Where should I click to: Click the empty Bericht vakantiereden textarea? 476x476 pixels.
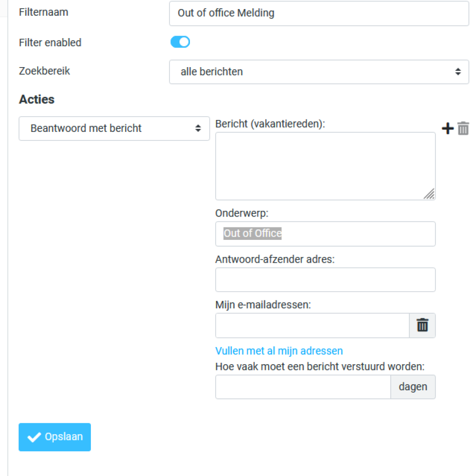(325, 166)
